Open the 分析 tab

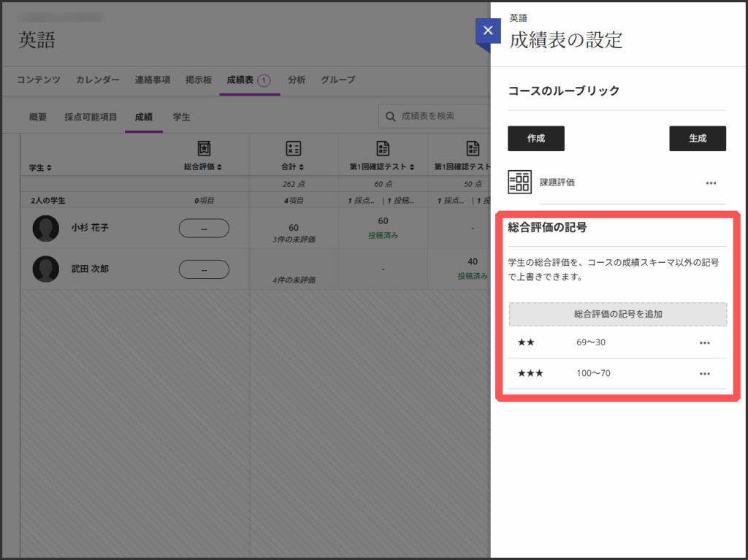pyautogui.click(x=297, y=80)
